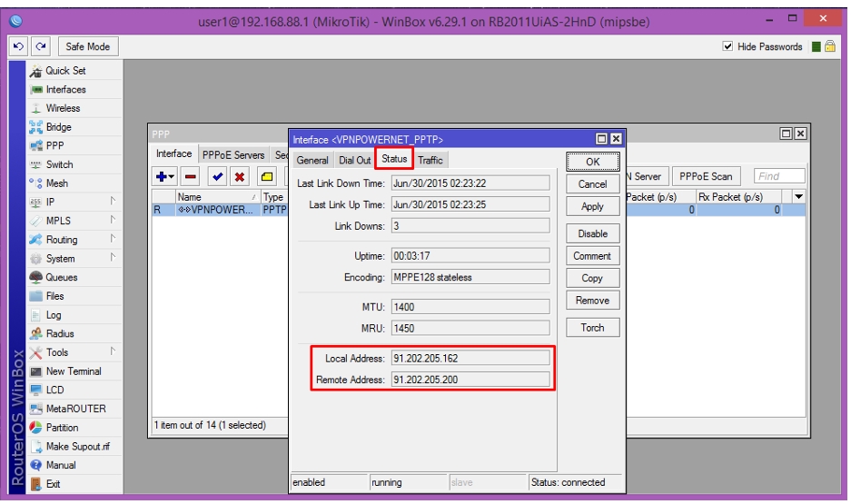Toggle the Hide Passwords checkbox
This screenshot has width=851, height=504.
[x=727, y=46]
